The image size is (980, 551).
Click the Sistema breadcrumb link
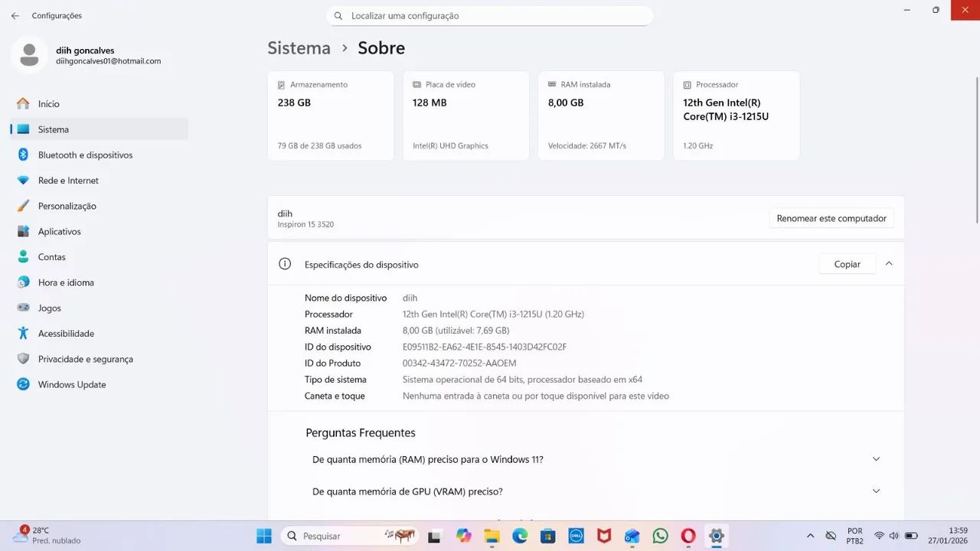click(x=299, y=48)
